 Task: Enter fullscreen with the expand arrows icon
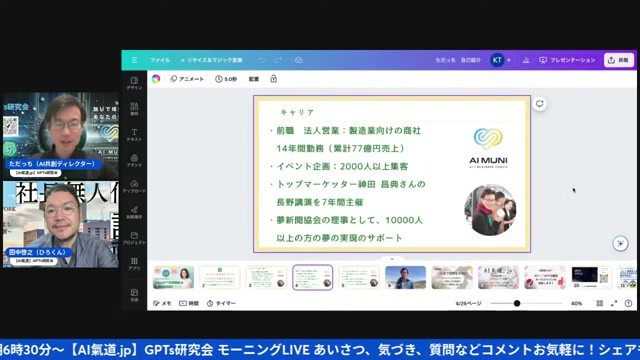coord(614,303)
